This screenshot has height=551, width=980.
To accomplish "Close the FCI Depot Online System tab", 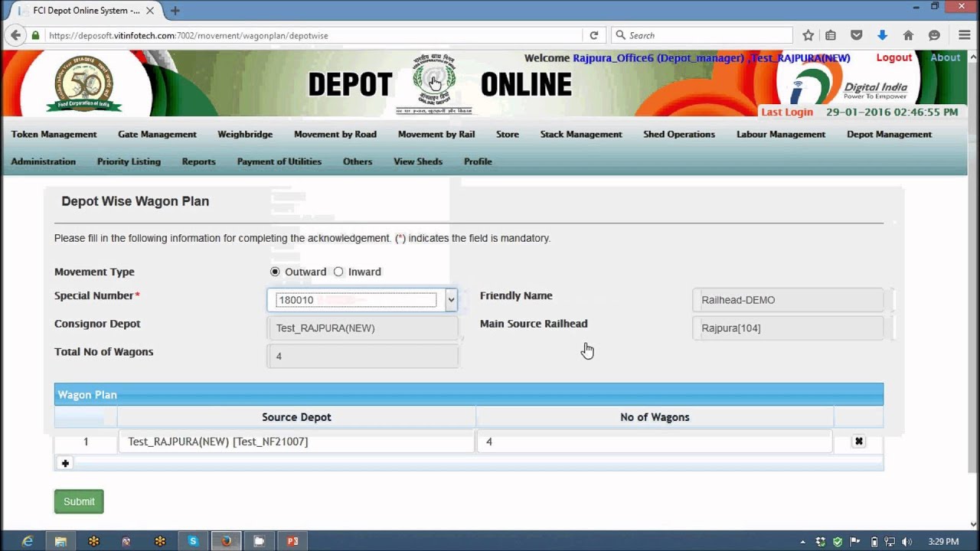I will coord(150,11).
